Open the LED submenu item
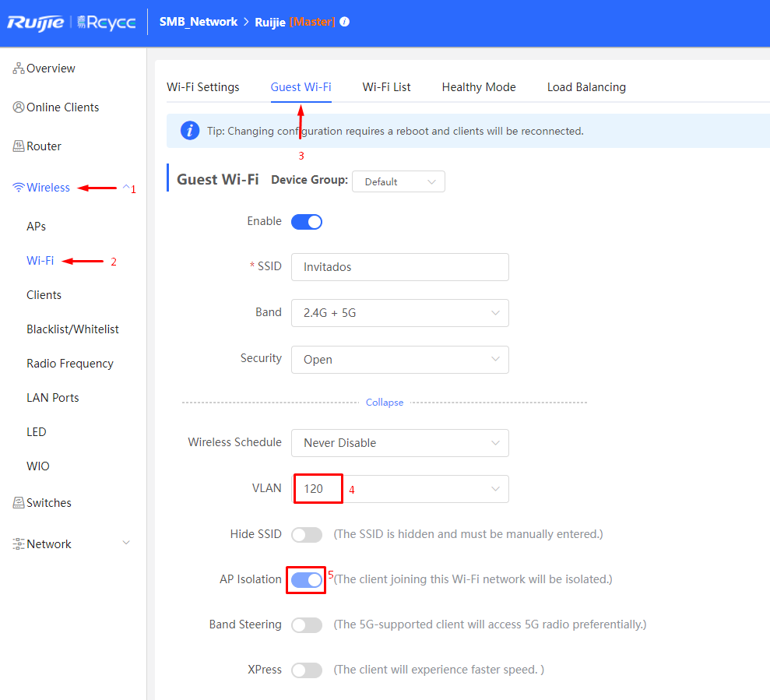 pyautogui.click(x=37, y=432)
